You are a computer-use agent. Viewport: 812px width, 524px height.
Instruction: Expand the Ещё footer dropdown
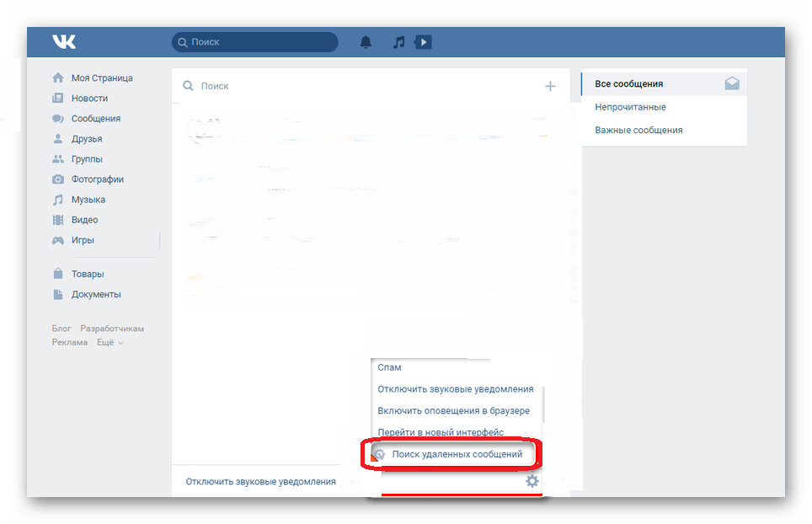[x=110, y=342]
